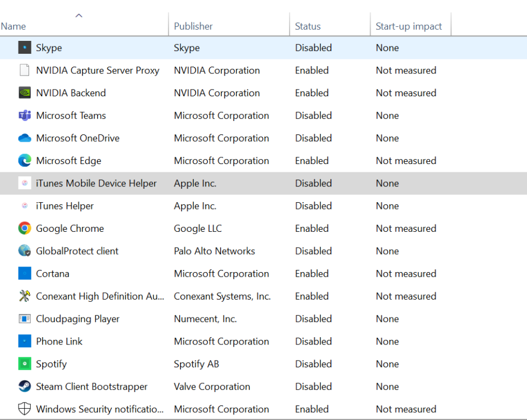The width and height of the screenshot is (527, 420).
Task: Click the Skype app icon
Action: [25, 48]
